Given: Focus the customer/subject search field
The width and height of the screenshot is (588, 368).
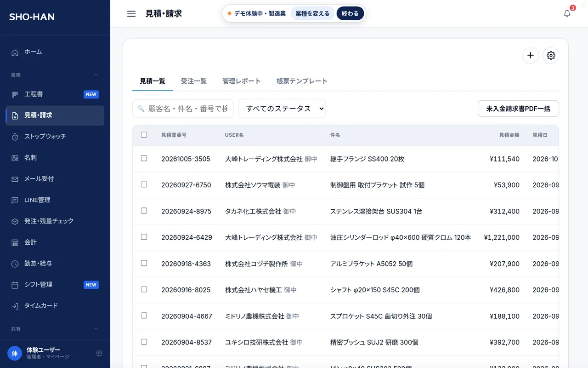Looking at the screenshot, I should pos(183,109).
